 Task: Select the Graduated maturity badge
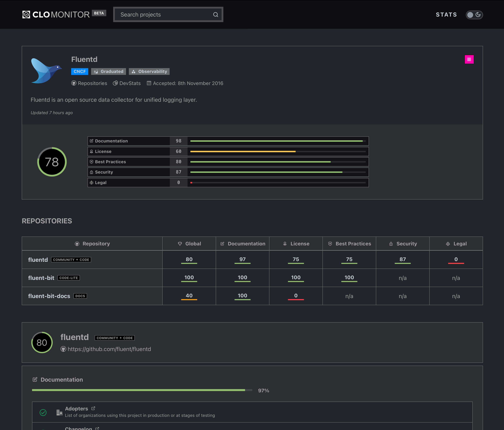[x=109, y=71]
